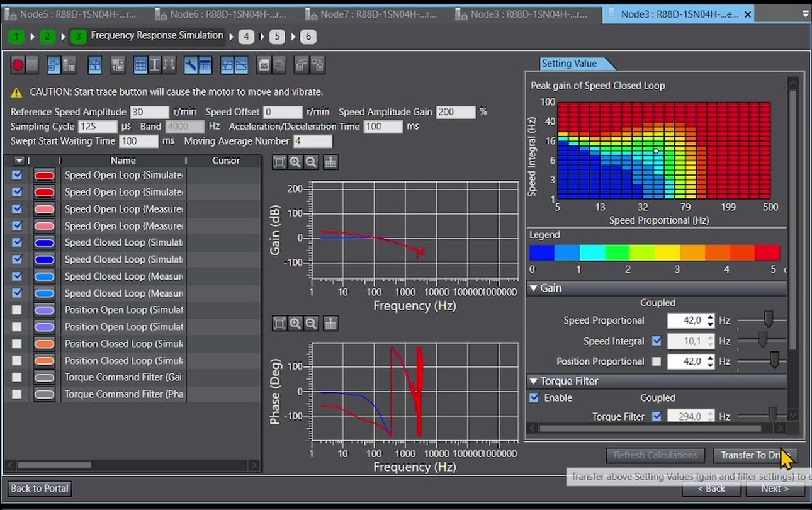Image resolution: width=812 pixels, height=510 pixels.
Task: Uncheck the first Speed Closed Loop (Simulated) row
Action: pyautogui.click(x=17, y=242)
